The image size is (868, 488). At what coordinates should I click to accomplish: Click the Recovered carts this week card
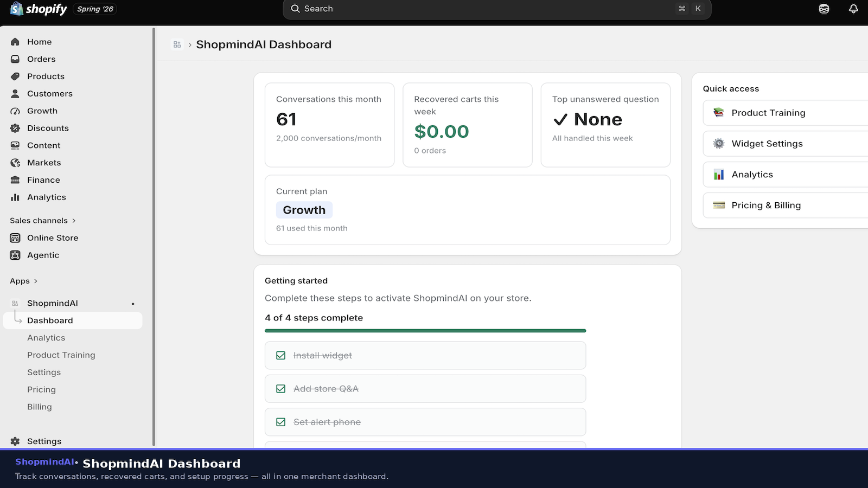[468, 125]
